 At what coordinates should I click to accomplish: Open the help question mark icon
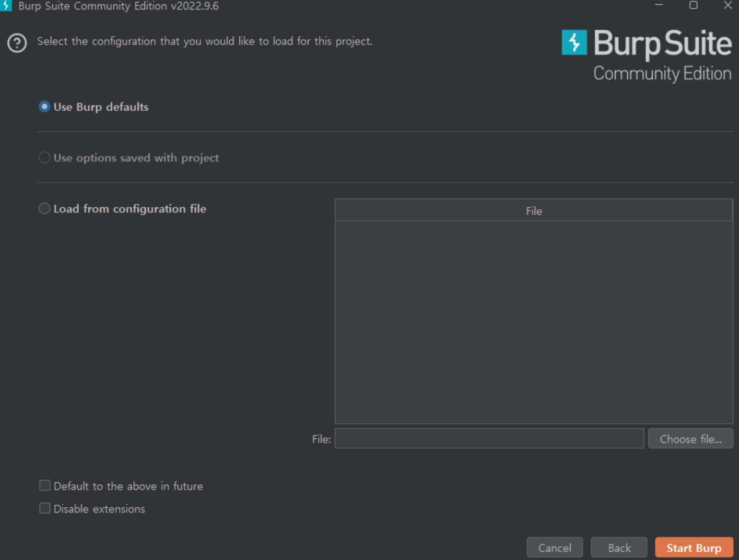pos(17,43)
